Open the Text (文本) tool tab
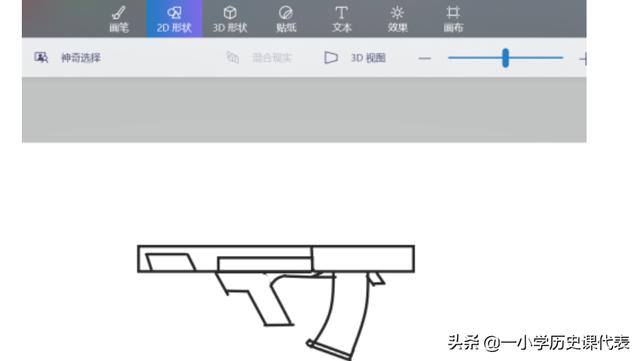 342,19
